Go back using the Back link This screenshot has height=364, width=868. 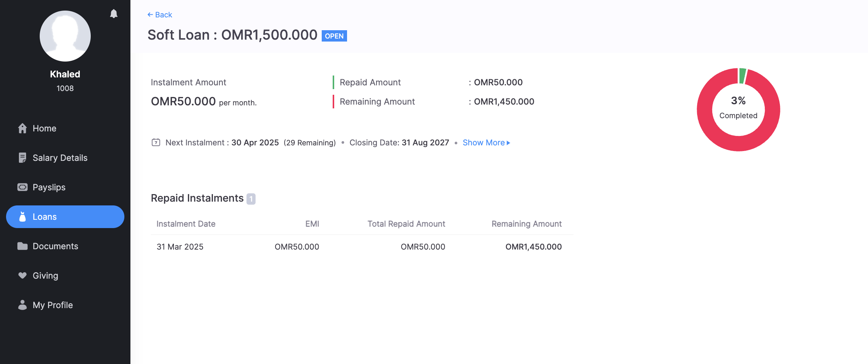tap(160, 15)
